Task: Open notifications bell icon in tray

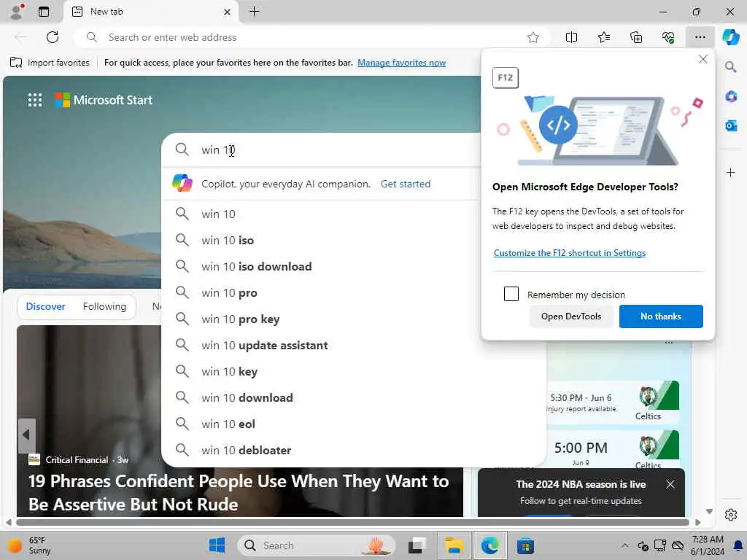Action: tap(738, 545)
